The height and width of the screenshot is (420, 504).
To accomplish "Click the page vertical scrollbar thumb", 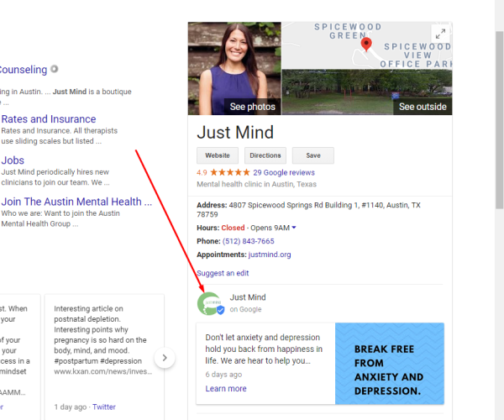I will [x=499, y=120].
